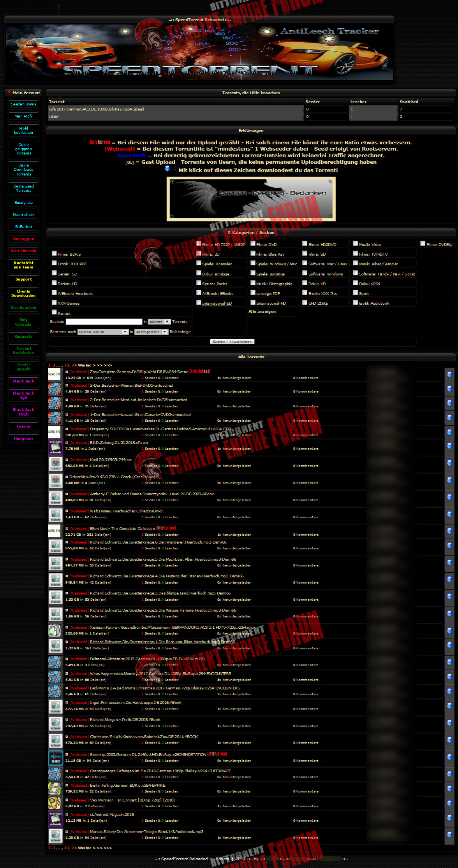Click Serien category icon of Zoo.Complete row
Viewport: 458px width, 868px height.
click(54, 374)
